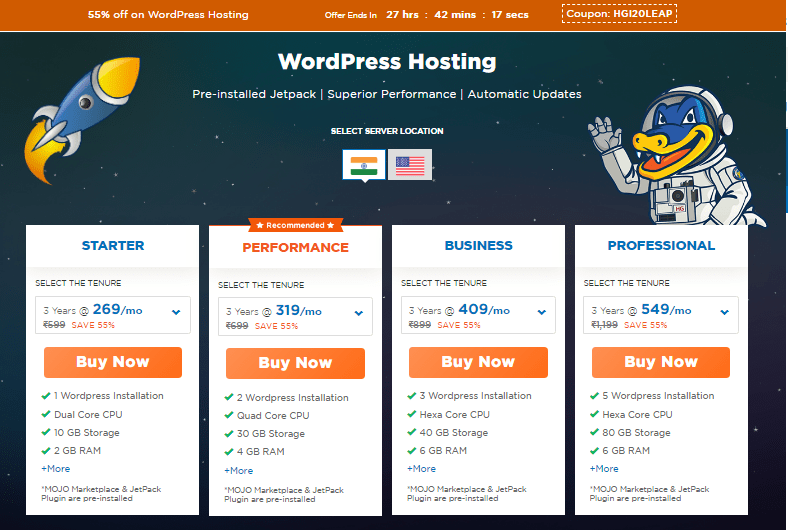The image size is (788, 530).
Task: Select United States server location flag
Action: [410, 164]
